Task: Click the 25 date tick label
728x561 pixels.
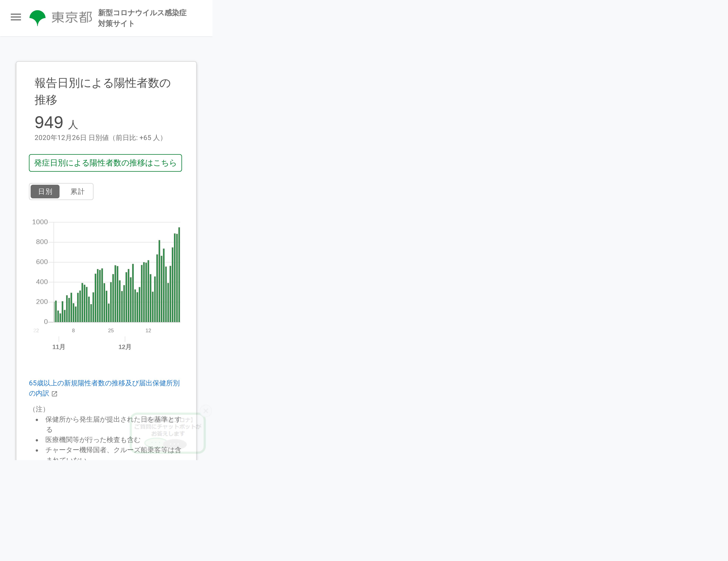Action: tap(111, 331)
